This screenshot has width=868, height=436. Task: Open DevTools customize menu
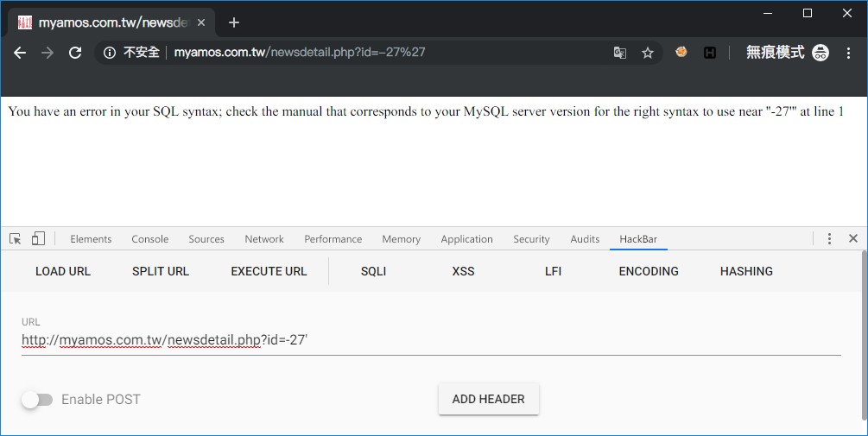828,238
